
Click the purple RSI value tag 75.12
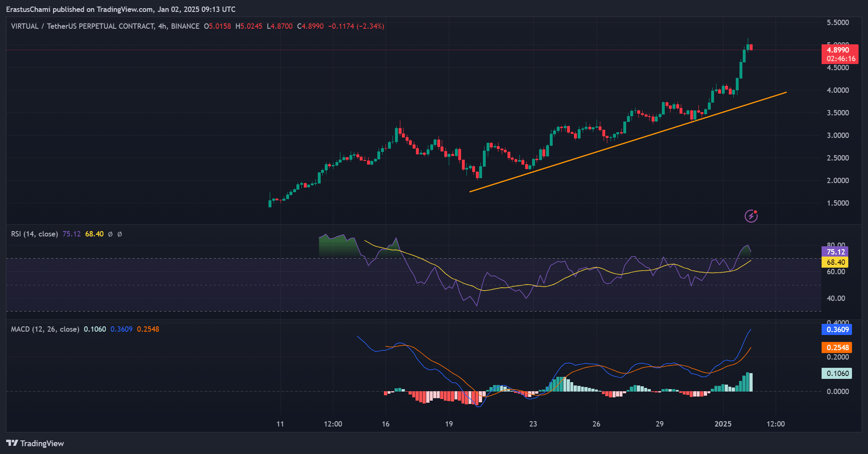point(835,252)
